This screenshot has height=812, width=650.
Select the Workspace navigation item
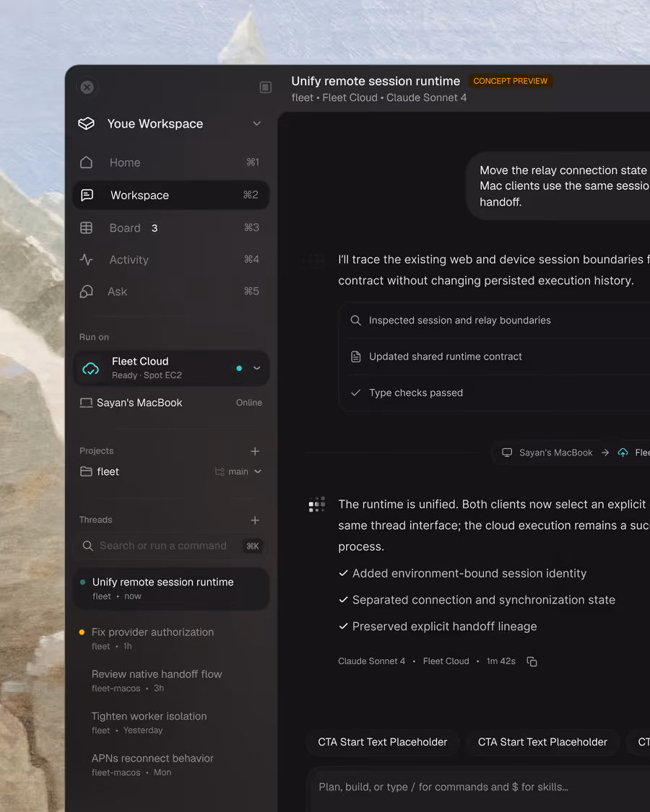(x=170, y=195)
